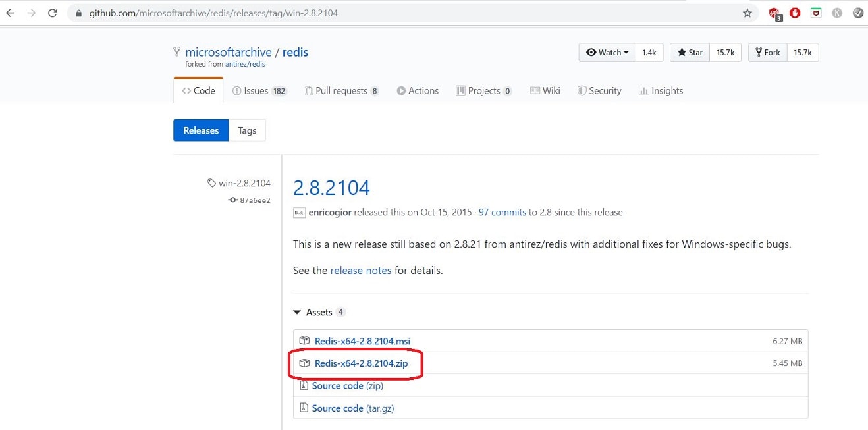The height and width of the screenshot is (430, 868).
Task: Click the package icon beside Redis-x64-2.8.2104.msi
Action: point(304,340)
